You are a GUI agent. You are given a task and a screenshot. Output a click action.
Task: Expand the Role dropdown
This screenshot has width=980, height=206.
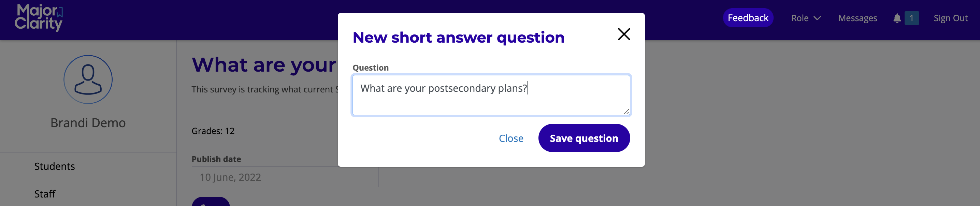[x=805, y=18]
